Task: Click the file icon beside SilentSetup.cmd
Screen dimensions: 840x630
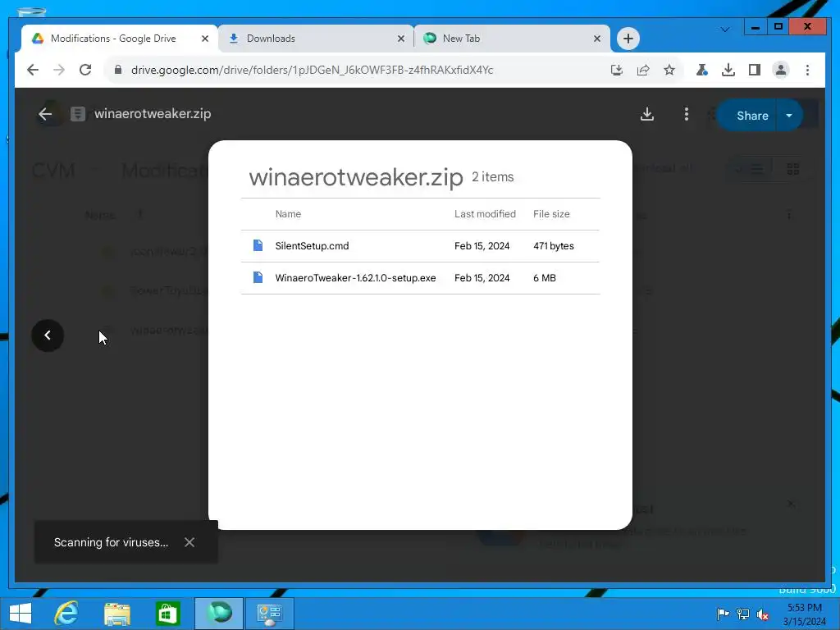Action: pos(258,245)
